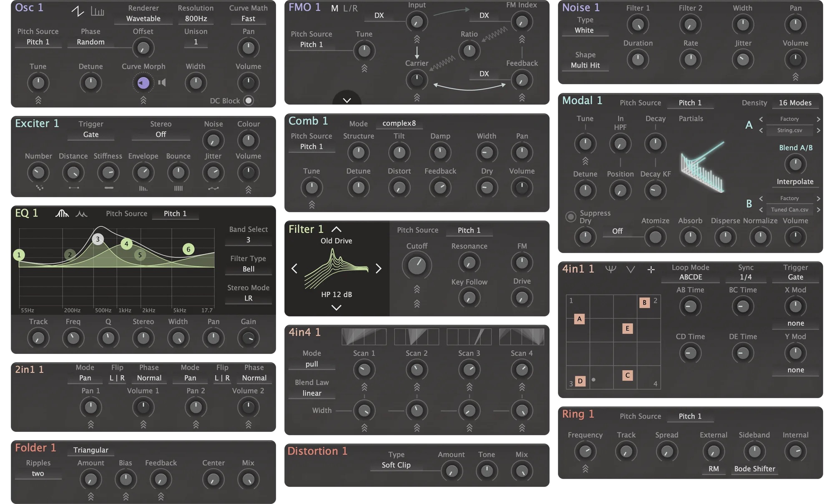This screenshot has height=504, width=834.
Task: Enable Suppress Dry in Modal 1
Action: tap(570, 217)
